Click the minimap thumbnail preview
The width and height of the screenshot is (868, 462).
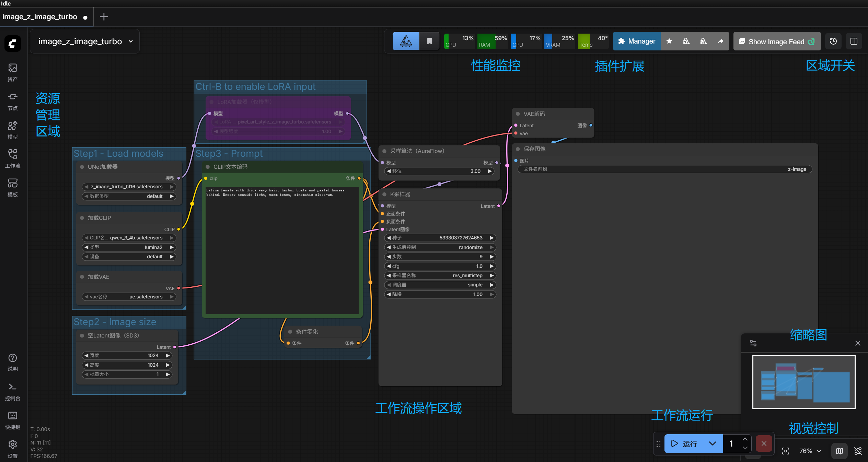803,382
